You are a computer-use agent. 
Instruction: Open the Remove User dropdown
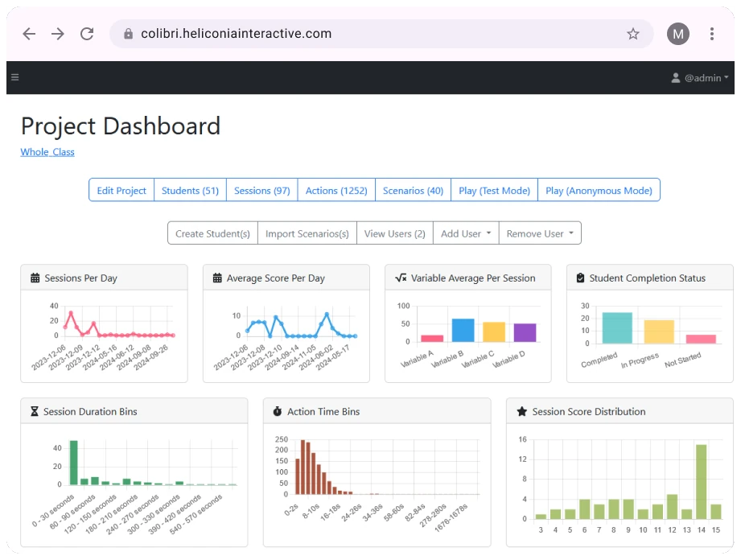coord(539,233)
